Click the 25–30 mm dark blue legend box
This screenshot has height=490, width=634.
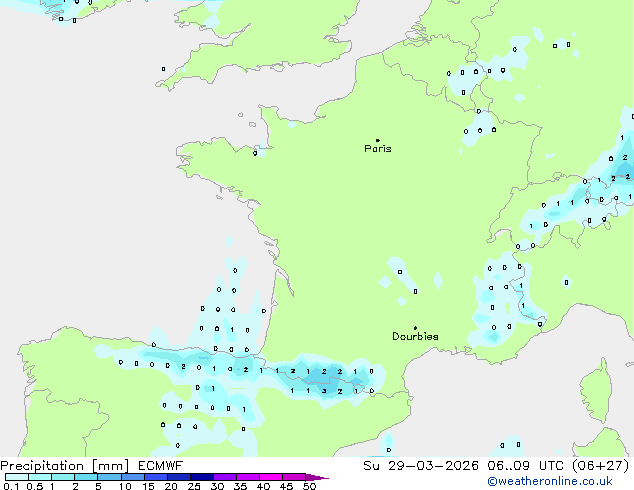pyautogui.click(x=202, y=477)
